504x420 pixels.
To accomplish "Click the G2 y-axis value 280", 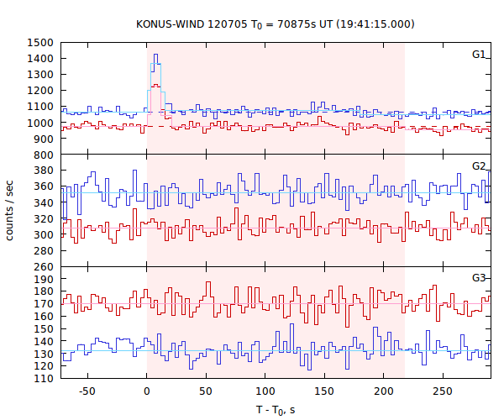I will click(x=44, y=250).
